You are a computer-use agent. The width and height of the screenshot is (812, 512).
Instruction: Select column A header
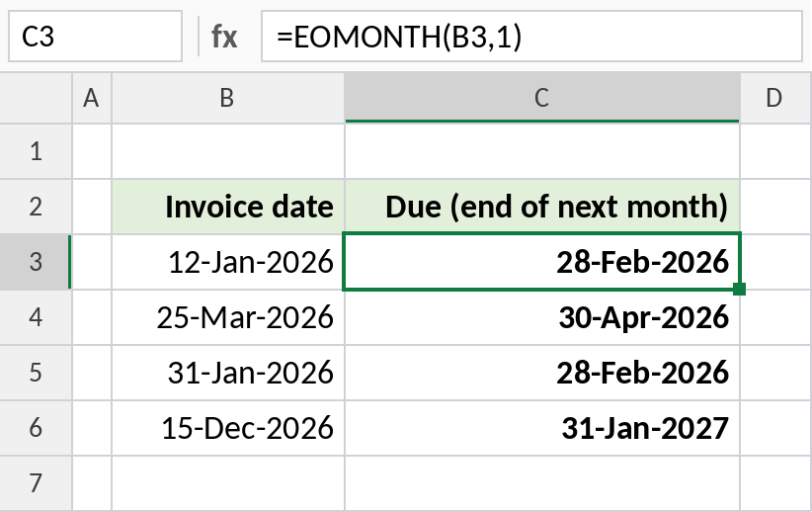(x=92, y=98)
